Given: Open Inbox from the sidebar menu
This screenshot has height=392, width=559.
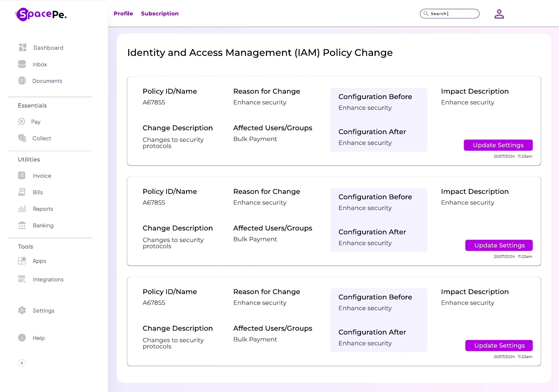Looking at the screenshot, I should [40, 64].
